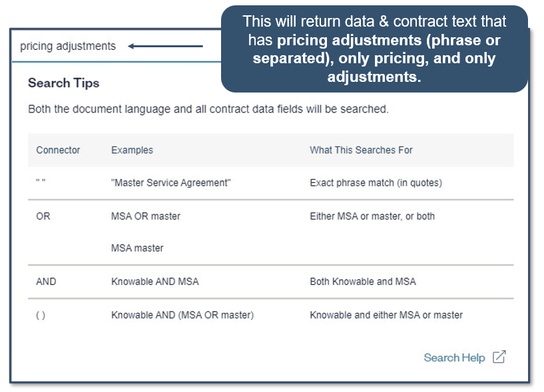
Task: Click the 'What This Searches For' header
Action: [x=361, y=150]
